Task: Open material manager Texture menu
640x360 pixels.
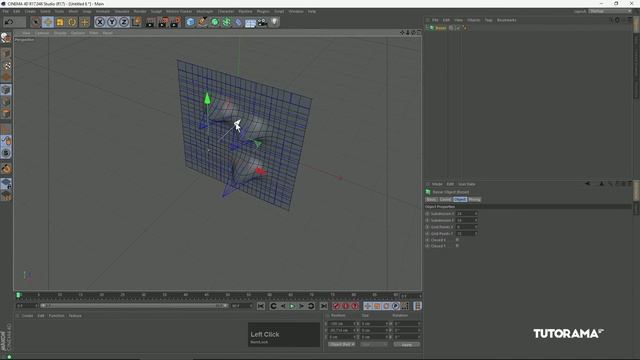Action: 75,316
